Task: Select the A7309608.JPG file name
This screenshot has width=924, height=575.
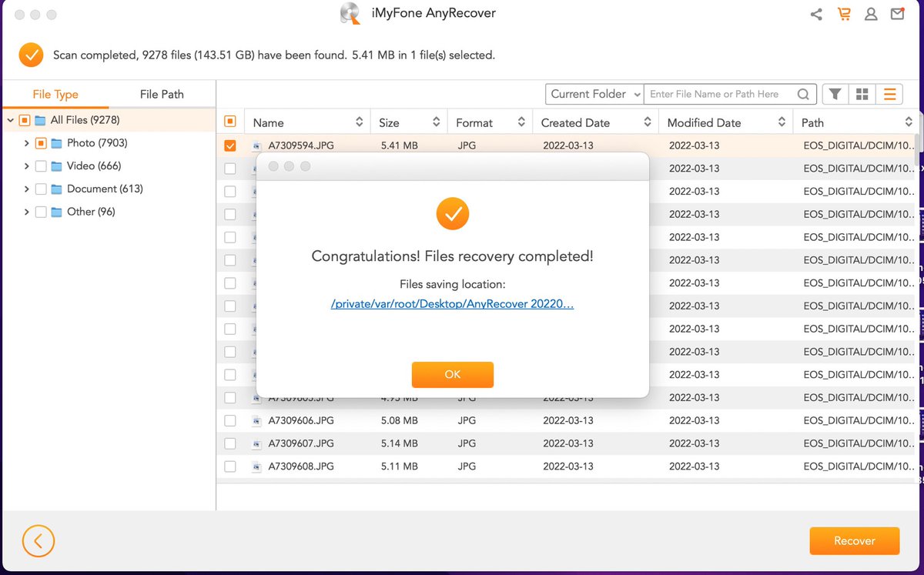Action: pos(301,466)
